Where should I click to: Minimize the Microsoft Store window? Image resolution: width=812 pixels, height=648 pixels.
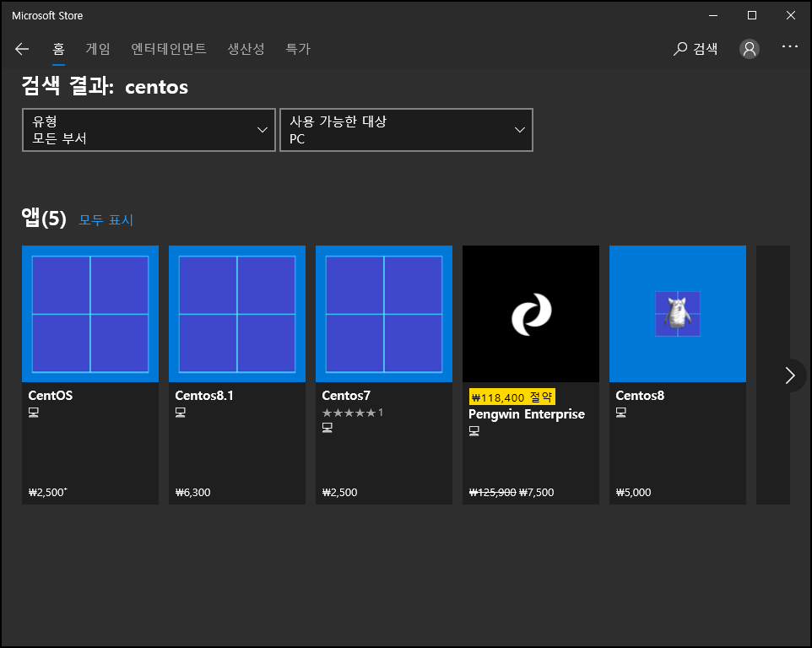pos(713,15)
